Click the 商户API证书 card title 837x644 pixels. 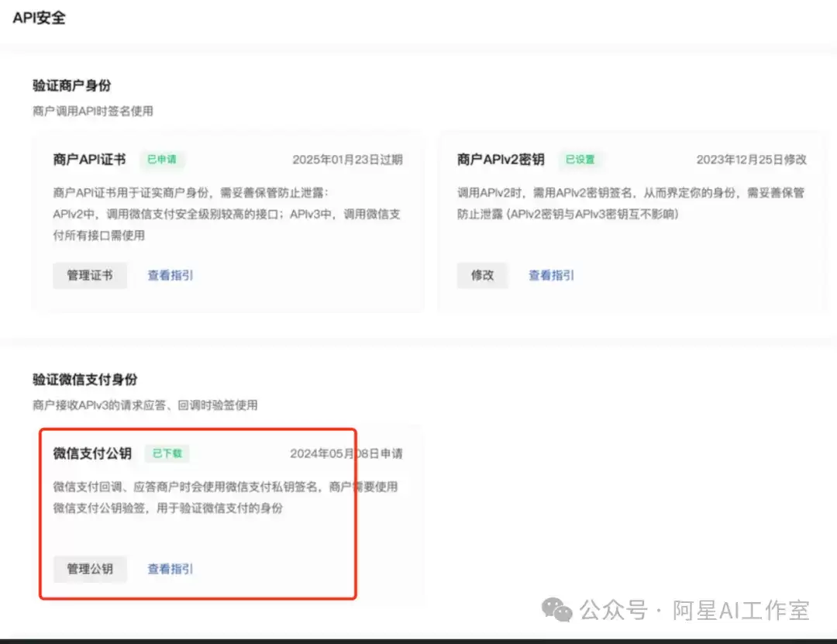(89, 159)
